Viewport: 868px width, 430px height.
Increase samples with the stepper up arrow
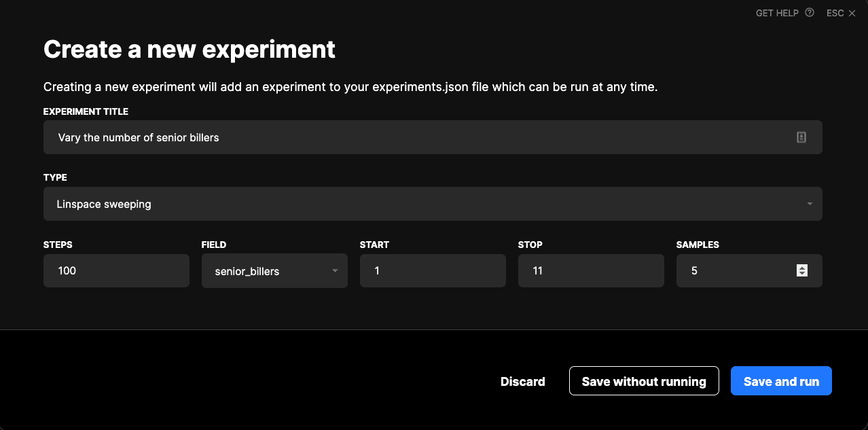[802, 268]
